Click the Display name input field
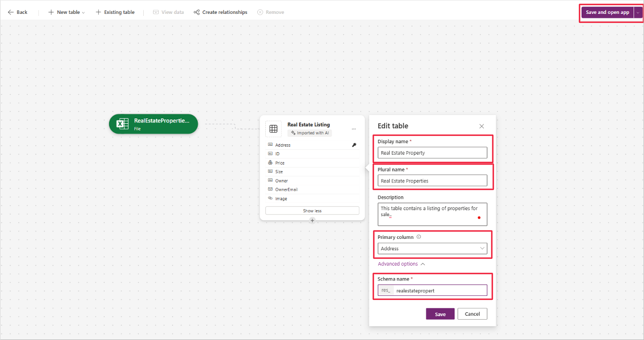Screen dimensions: 644x340 pyautogui.click(x=432, y=153)
